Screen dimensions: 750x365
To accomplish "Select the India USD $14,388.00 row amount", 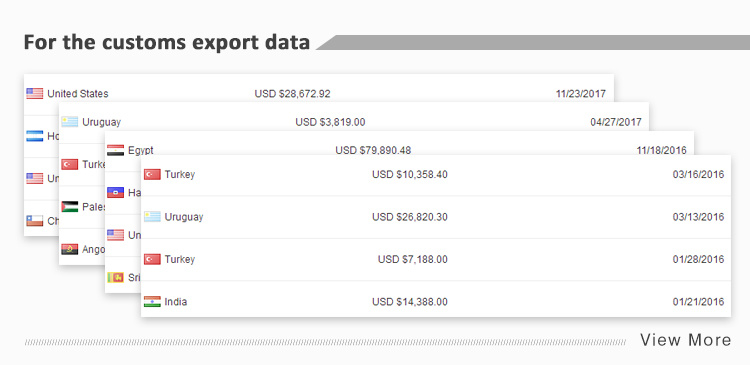I will pos(410,302).
